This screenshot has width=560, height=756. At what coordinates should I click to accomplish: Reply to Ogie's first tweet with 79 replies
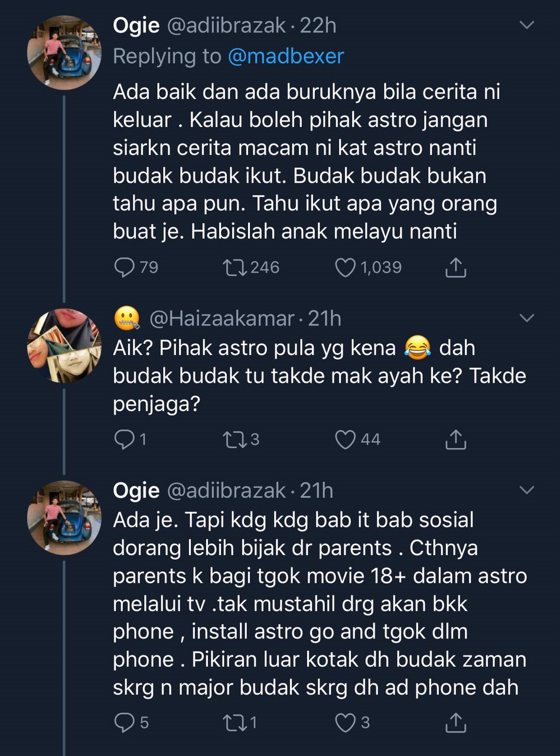[124, 268]
